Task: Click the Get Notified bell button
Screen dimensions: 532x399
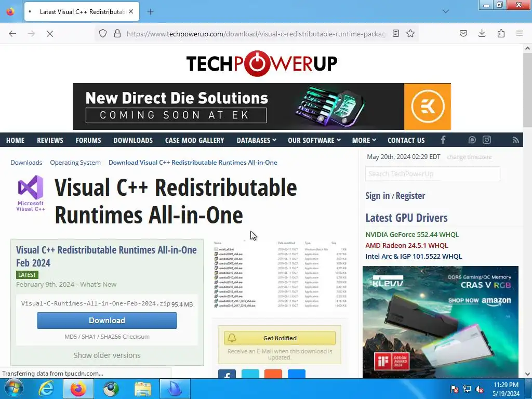Action: click(x=280, y=338)
